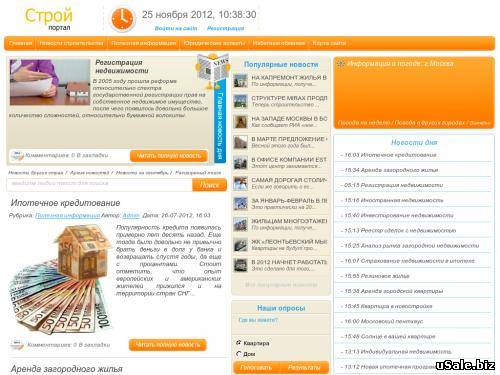The width and height of the screenshot is (500, 375).
Task: Open the Ипотечное кредитование article title
Action: (x=65, y=203)
